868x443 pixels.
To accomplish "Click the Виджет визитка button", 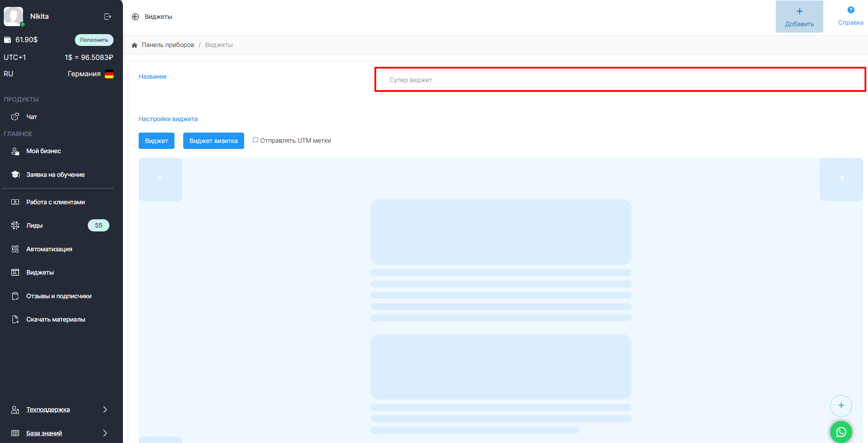I will coord(214,141).
